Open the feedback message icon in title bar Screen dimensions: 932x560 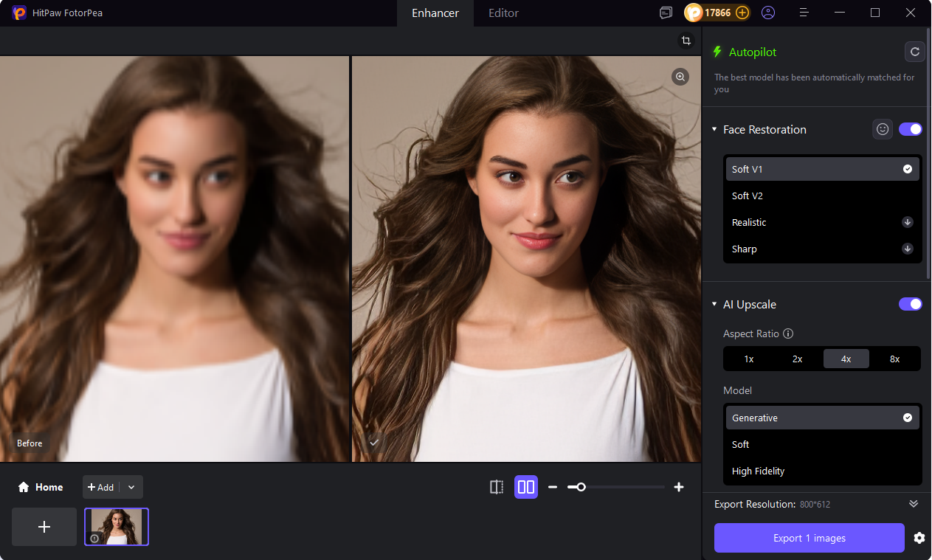pos(666,13)
